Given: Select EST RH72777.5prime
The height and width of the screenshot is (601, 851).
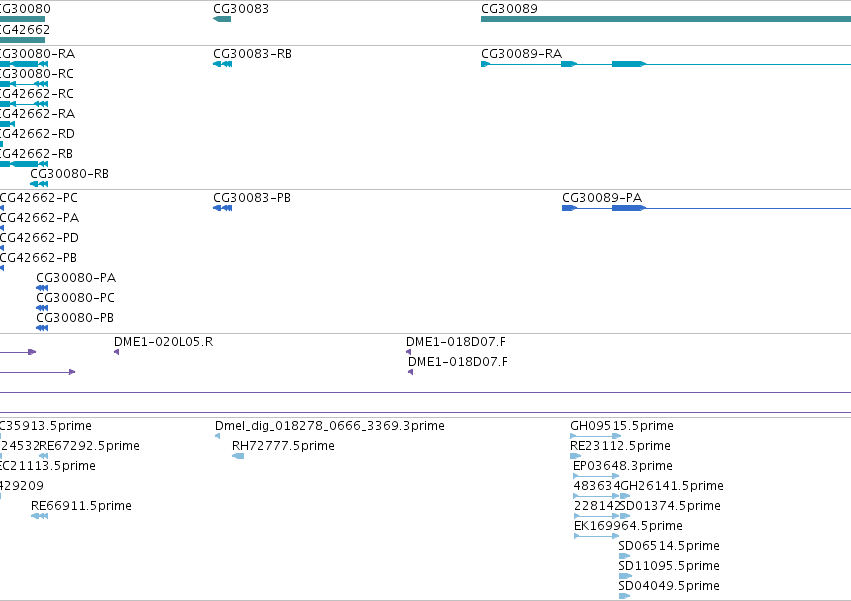Looking at the screenshot, I should pyautogui.click(x=283, y=446).
